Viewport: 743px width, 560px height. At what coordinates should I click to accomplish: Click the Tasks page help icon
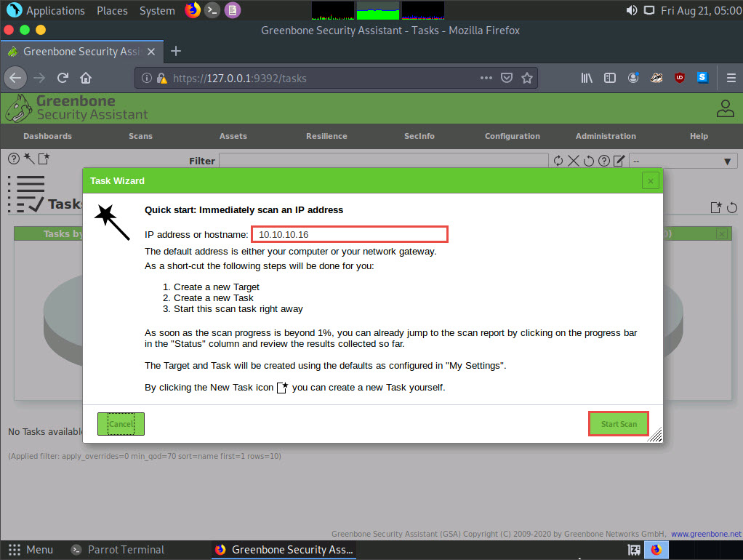(x=14, y=159)
